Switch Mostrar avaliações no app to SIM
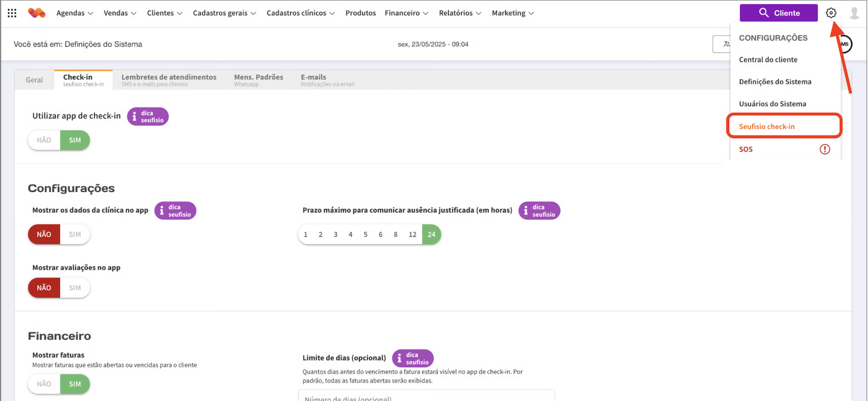The image size is (868, 401). pos(75,288)
